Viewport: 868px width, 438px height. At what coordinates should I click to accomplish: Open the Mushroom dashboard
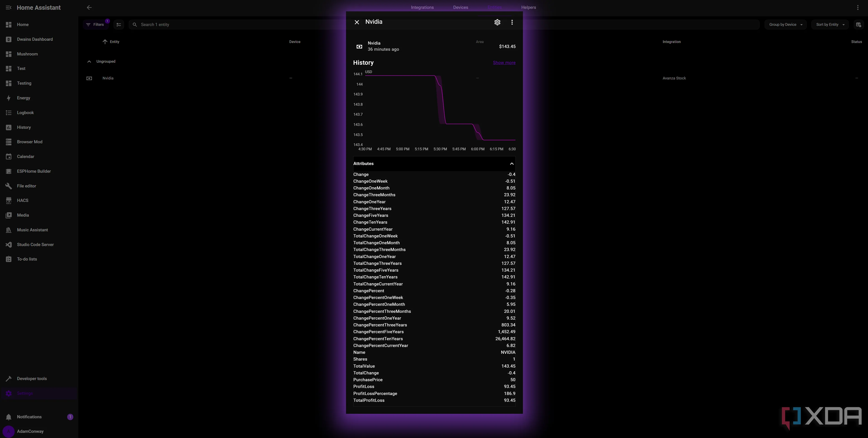click(x=39, y=54)
